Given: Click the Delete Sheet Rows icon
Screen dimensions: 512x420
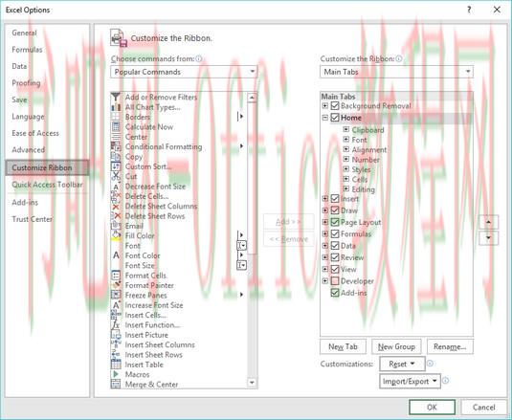Looking at the screenshot, I should 116,216.
